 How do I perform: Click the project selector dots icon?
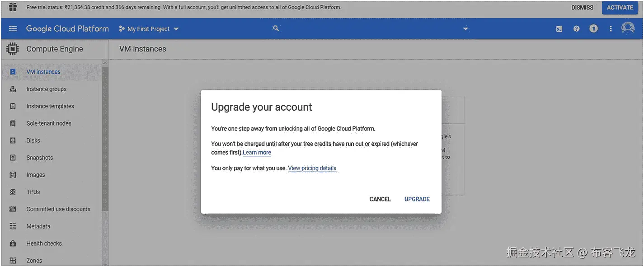coord(122,29)
